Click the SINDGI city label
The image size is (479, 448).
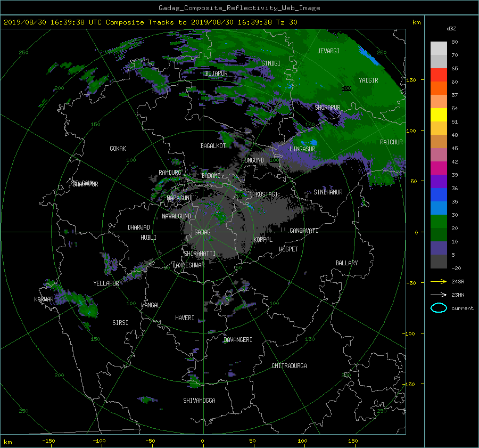[x=271, y=63]
